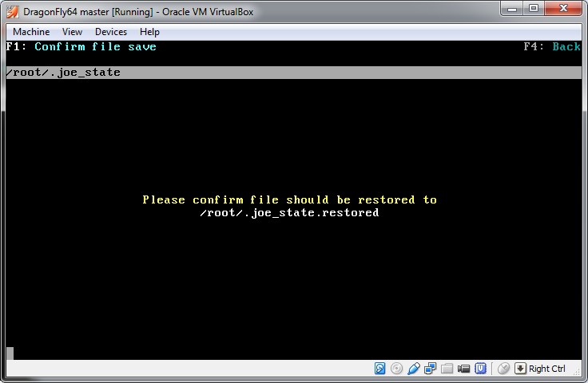Screen dimensions: 588x383
Task: Open the Devices menu
Action: (110, 32)
